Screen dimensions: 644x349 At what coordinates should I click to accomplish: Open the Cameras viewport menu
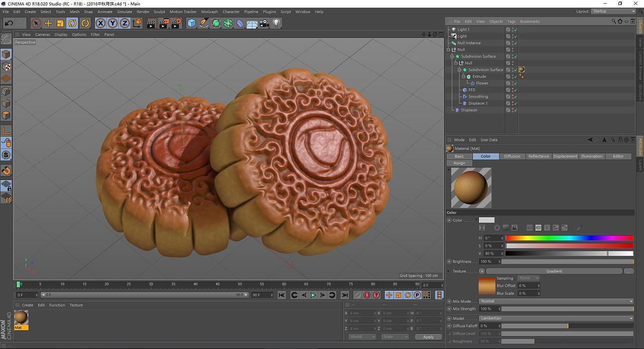point(42,35)
